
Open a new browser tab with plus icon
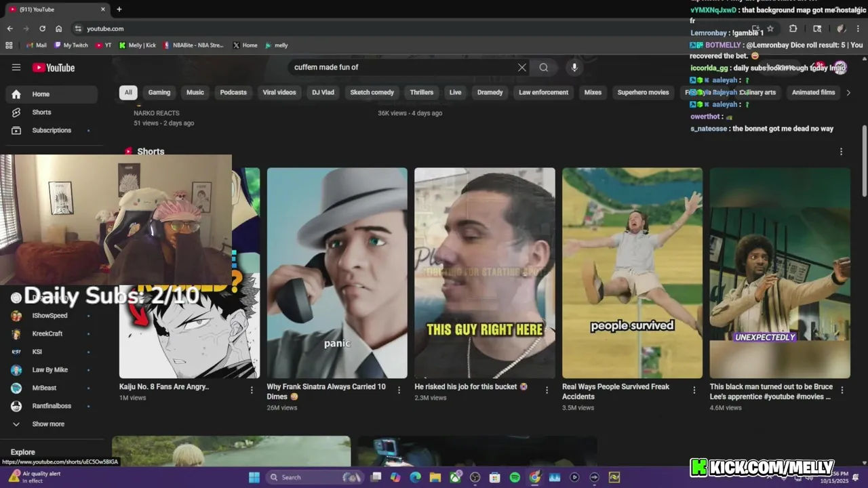tap(119, 9)
